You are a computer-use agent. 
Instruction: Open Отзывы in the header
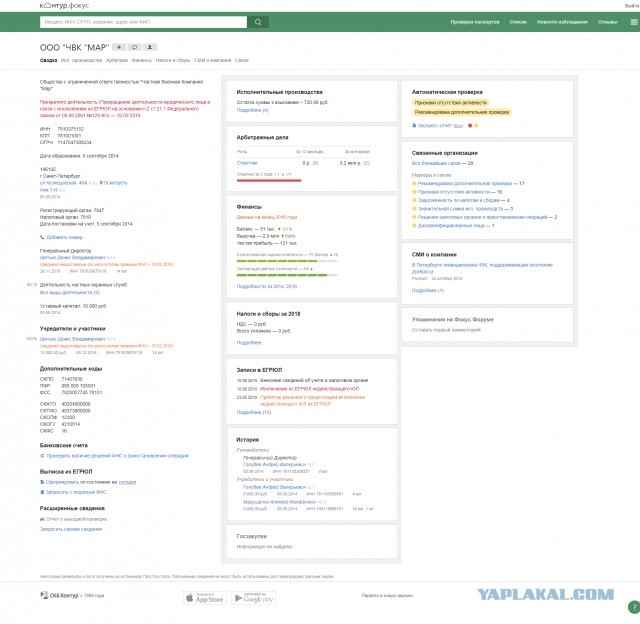[607, 22]
